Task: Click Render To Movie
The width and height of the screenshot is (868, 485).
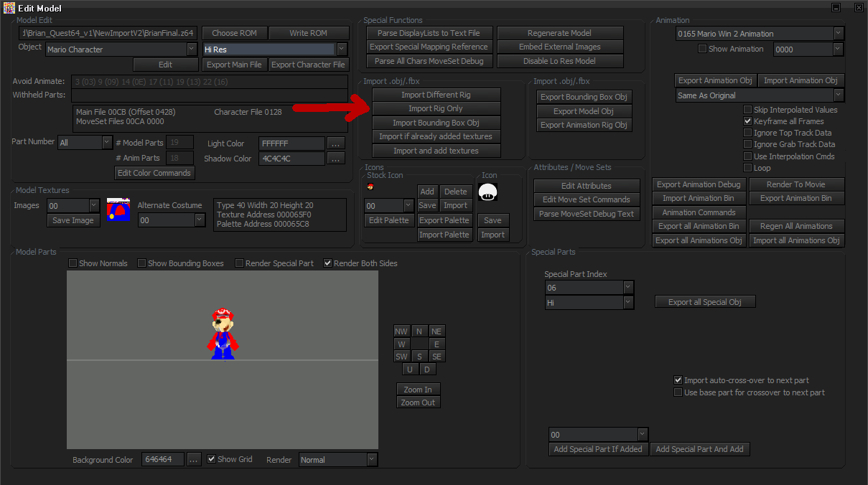Action: [796, 184]
